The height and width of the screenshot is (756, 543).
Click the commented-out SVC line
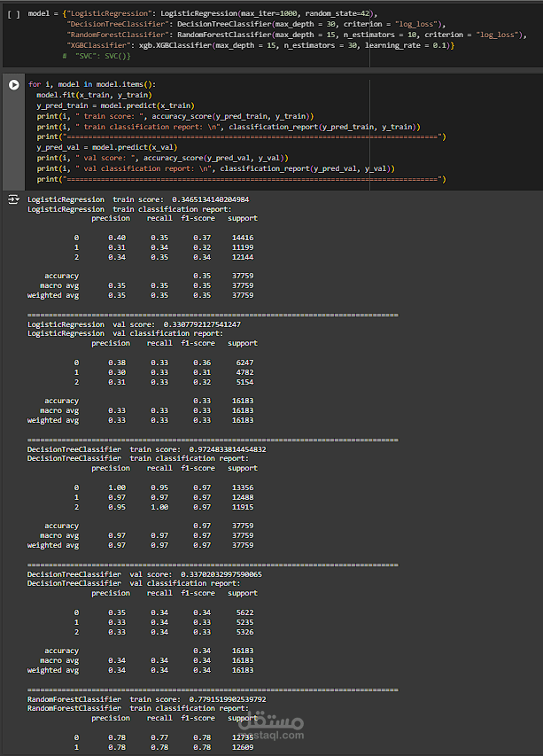[x=97, y=56]
